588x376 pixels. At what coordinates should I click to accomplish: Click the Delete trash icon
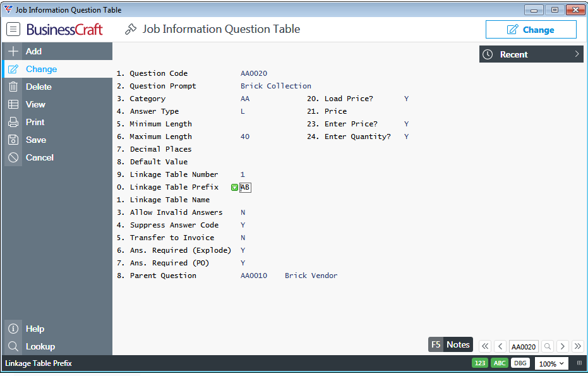click(x=13, y=87)
